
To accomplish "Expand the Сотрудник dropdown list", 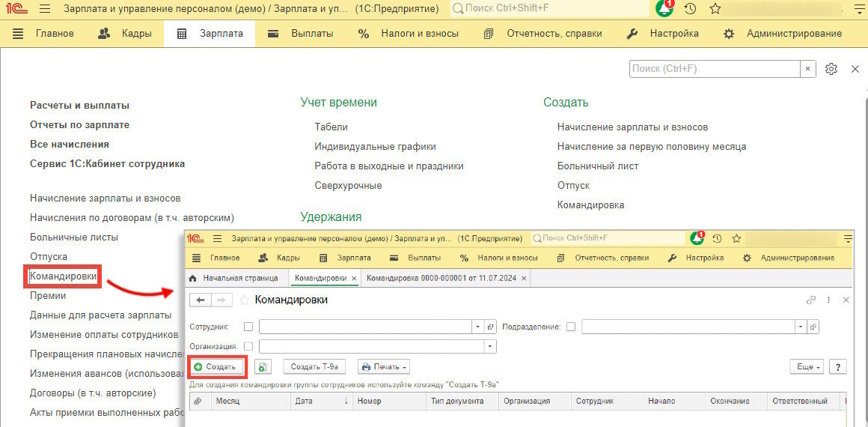I will tap(478, 327).
